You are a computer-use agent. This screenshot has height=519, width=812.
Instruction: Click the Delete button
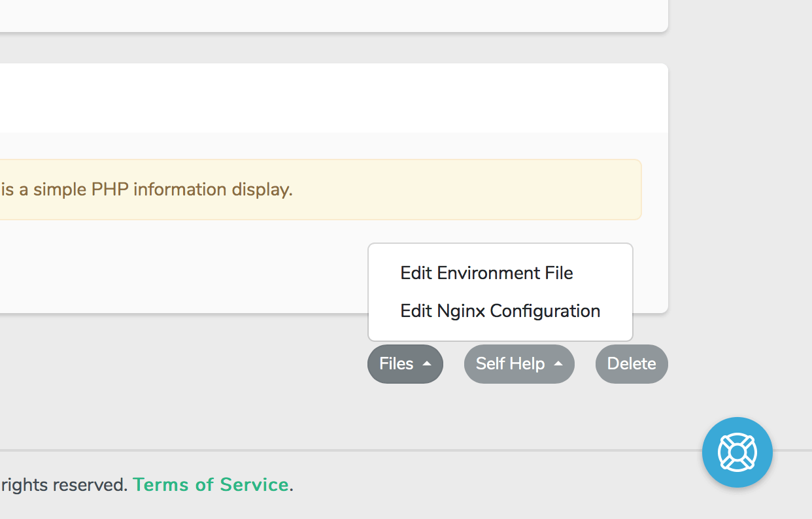click(631, 363)
